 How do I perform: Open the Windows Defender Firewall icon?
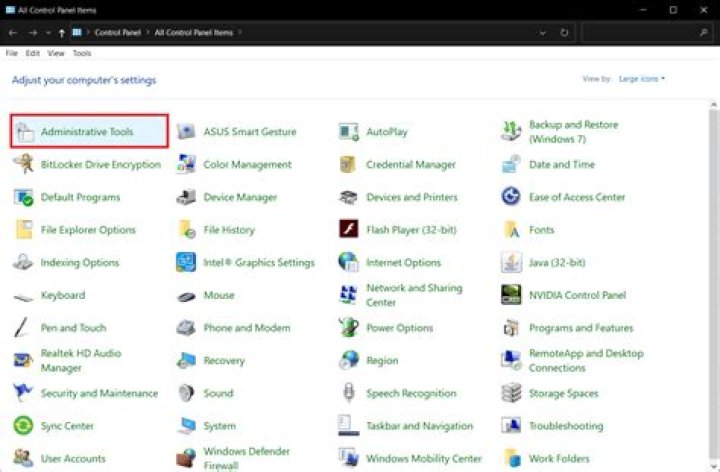pos(186,459)
